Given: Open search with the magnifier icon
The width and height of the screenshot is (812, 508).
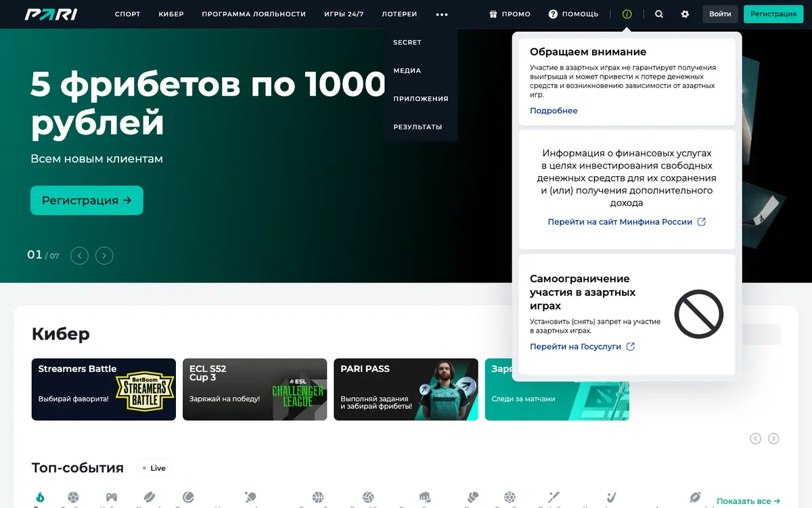Looking at the screenshot, I should 659,14.
